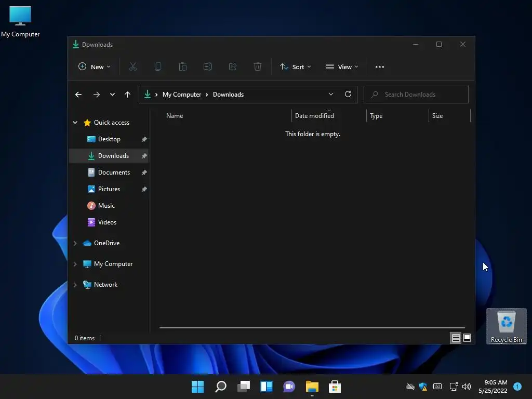532x399 pixels.
Task: Sort by the Size column header
Action: (449, 116)
